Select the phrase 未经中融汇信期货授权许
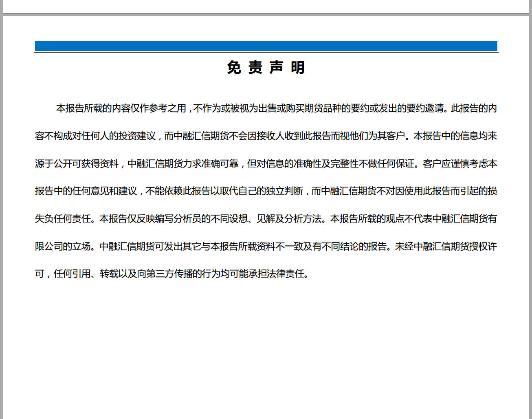Viewport: 532px width, 419px height. (446, 247)
